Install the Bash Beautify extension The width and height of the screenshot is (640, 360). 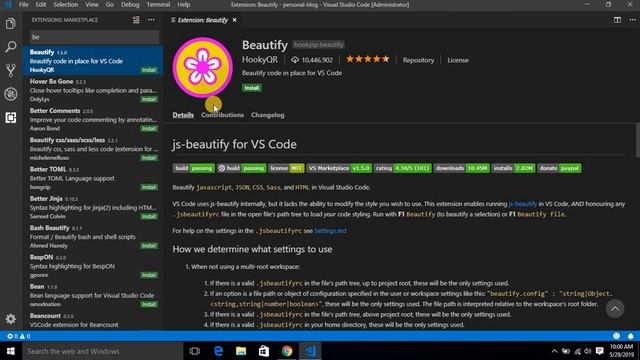pos(149,246)
